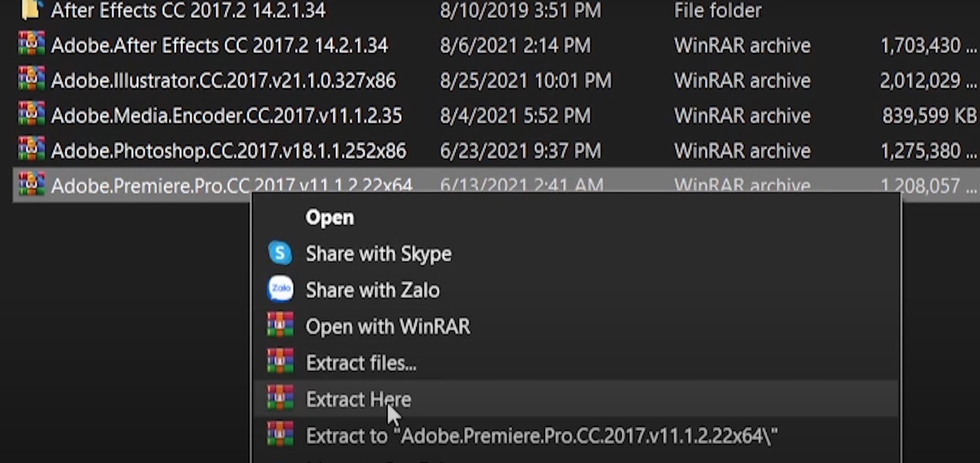Screen dimensions: 980x463
Task: Click the Zalo icon in context menu
Action: (280, 289)
